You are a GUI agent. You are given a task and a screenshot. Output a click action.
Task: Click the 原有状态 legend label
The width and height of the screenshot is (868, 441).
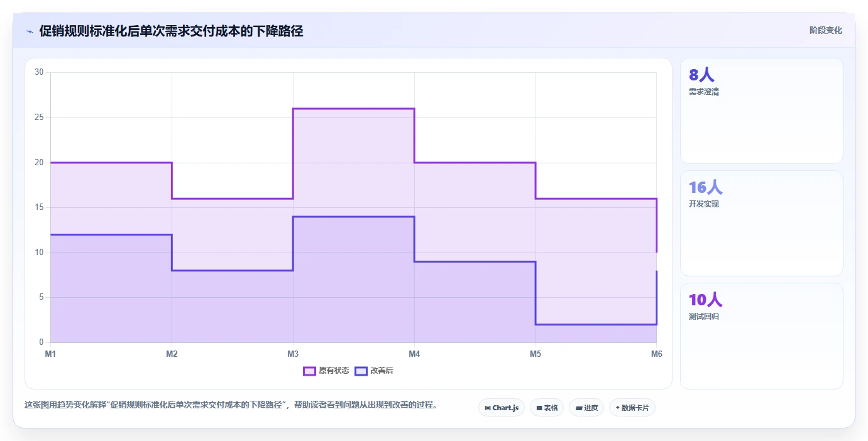click(334, 371)
